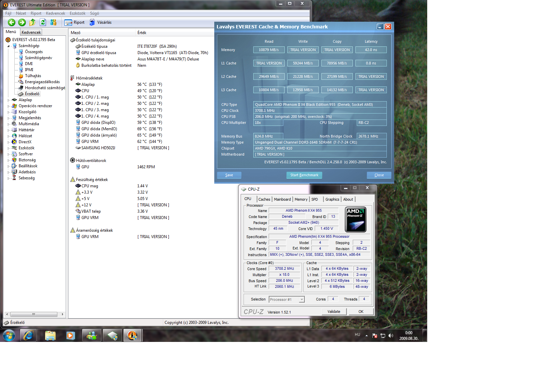
Task: Click the Adatbázis tree icon
Action: [14, 172]
